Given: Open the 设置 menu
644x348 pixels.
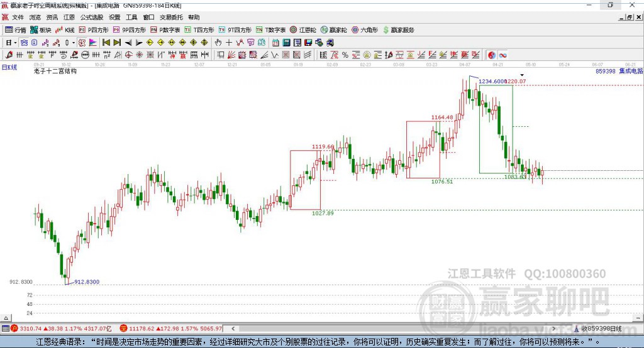Looking at the screenshot, I should [114, 17].
